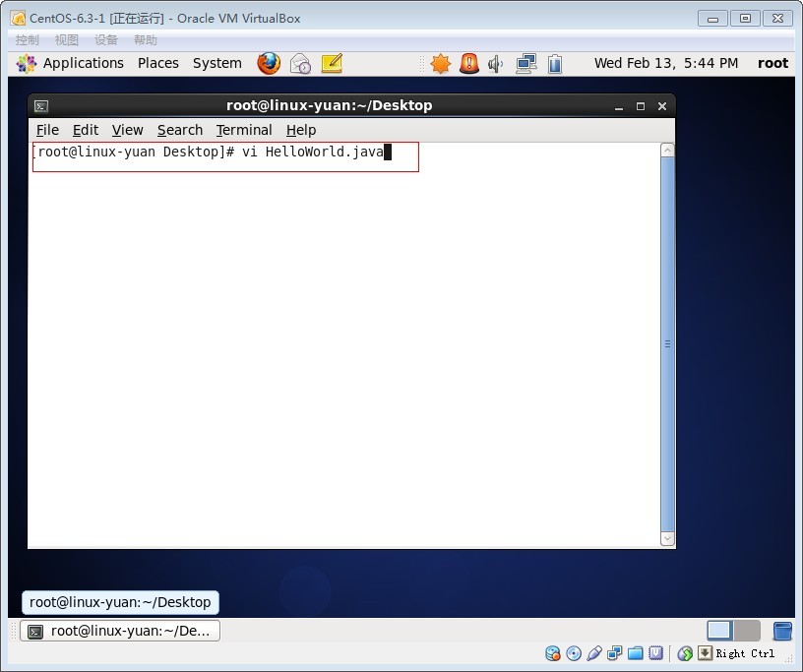Expand the Places menu
Screen dimensions: 803x672
pyautogui.click(x=157, y=63)
